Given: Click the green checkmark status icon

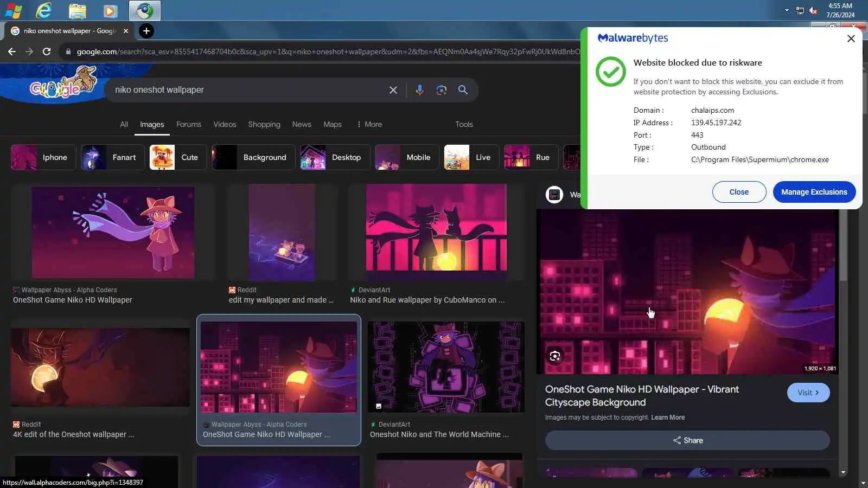Looking at the screenshot, I should (x=611, y=72).
